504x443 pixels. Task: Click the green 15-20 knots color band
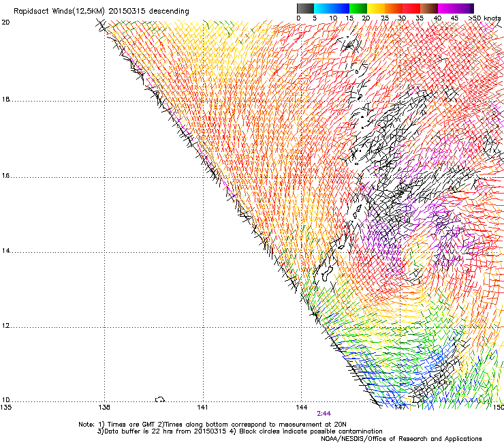click(x=358, y=8)
